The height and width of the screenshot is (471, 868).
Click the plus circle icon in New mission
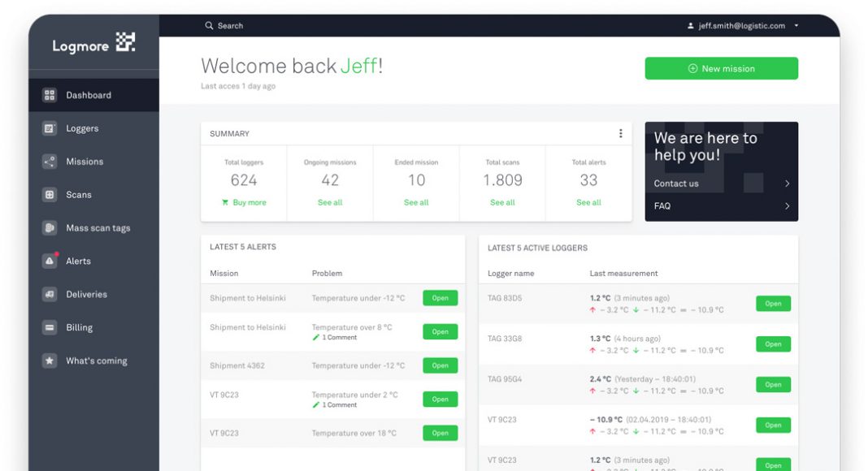coord(692,68)
